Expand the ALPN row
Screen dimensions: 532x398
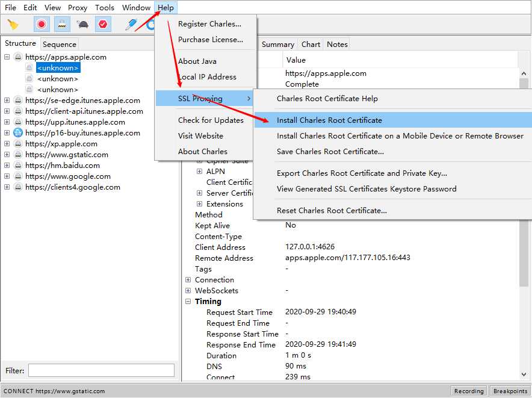[200, 172]
